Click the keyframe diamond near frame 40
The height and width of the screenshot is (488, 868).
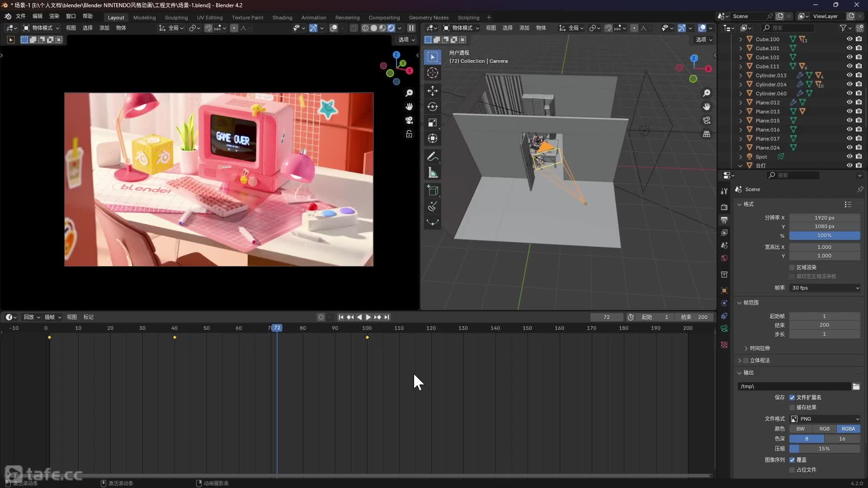[x=175, y=338]
